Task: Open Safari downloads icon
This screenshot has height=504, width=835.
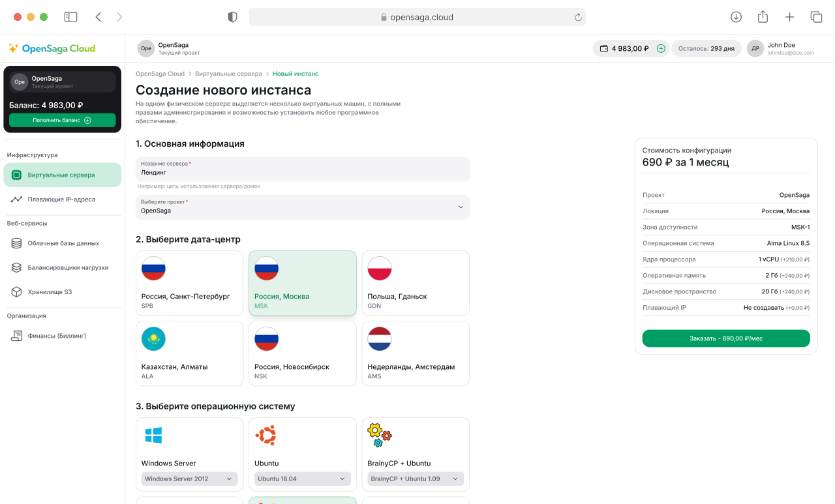Action: 736,18
